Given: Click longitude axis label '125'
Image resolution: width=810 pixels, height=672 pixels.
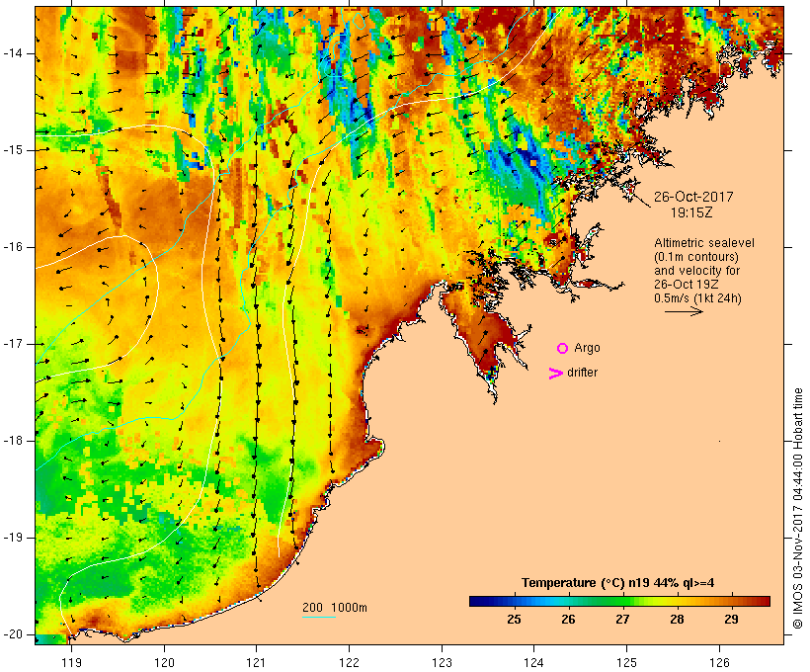Looking at the screenshot, I should point(626,663).
